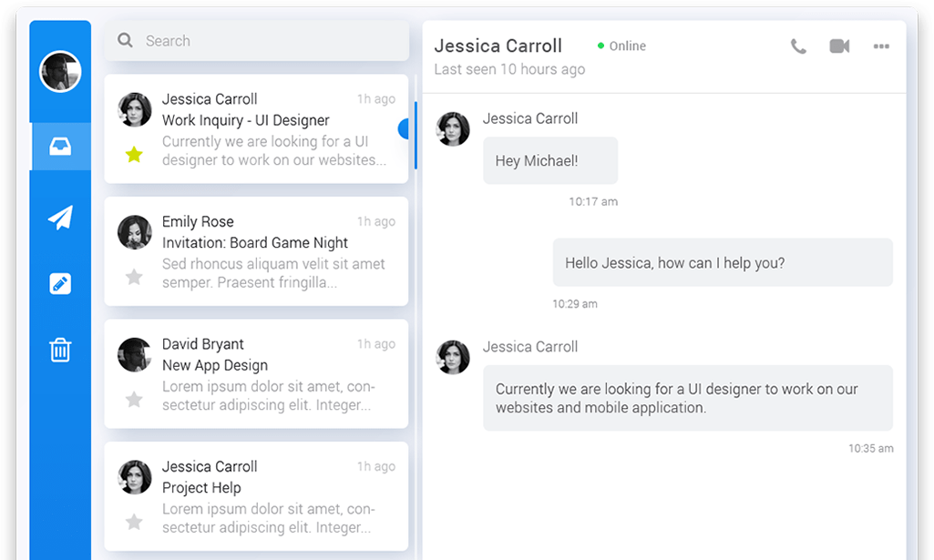
Task: Click the compose pencil icon
Action: tap(60, 284)
